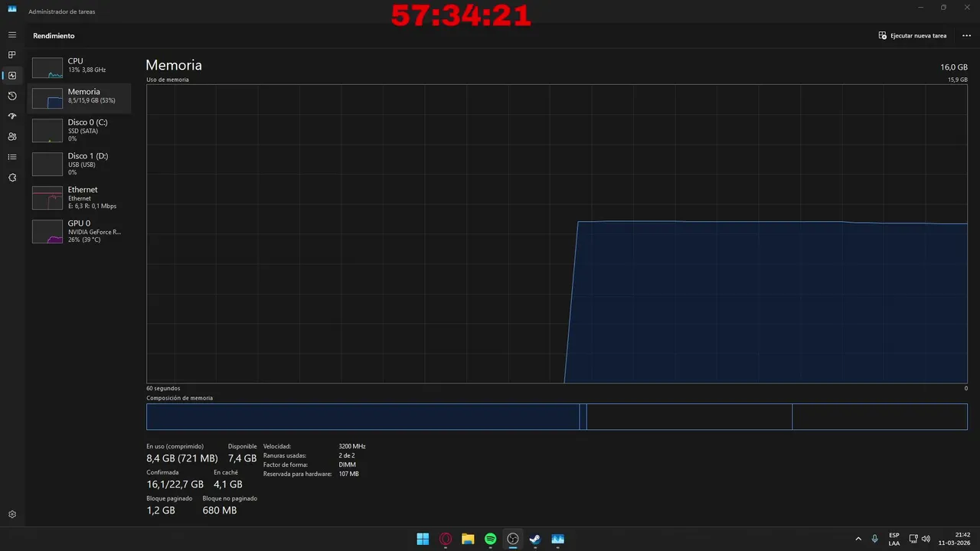
Task: Click the DIMM Factor de forma value
Action: click(347, 465)
